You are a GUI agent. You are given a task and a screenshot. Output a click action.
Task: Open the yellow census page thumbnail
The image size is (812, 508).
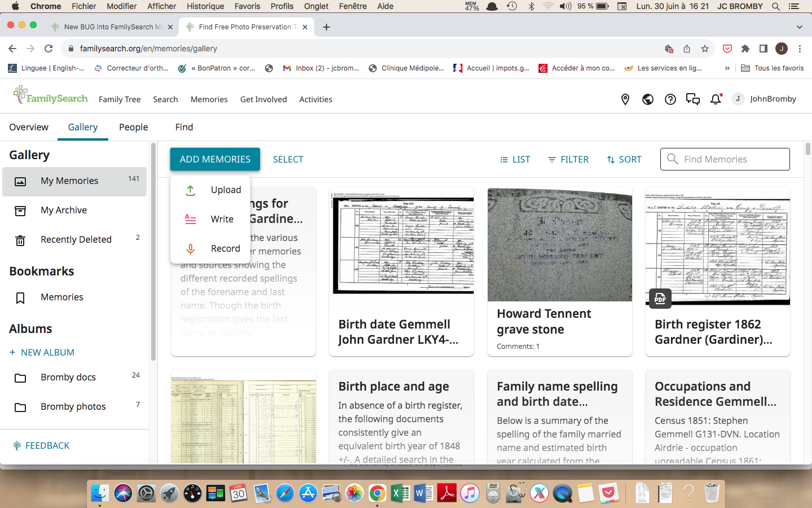[x=244, y=421]
